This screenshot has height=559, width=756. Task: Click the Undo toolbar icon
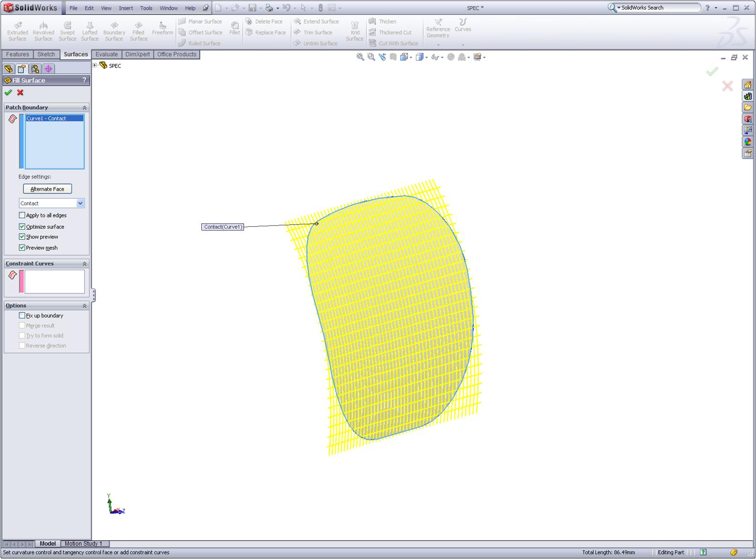tap(286, 8)
